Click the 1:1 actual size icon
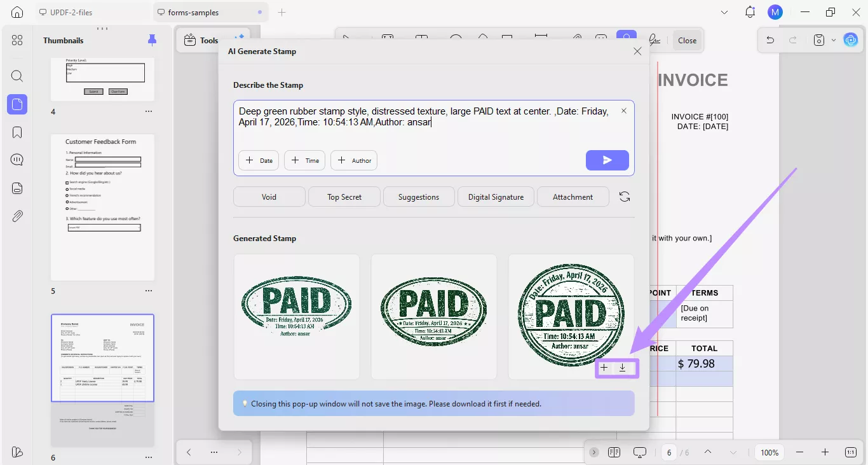Image resolution: width=868 pixels, height=465 pixels. pos(850,452)
